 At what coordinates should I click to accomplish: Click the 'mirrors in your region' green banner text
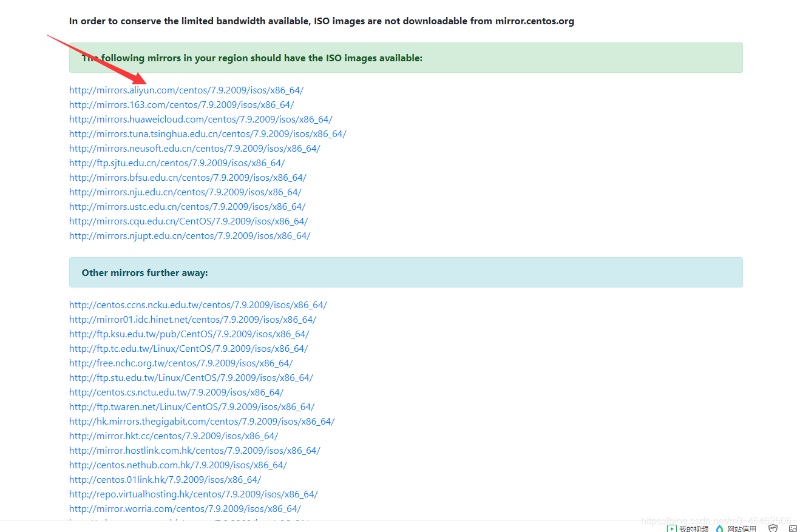(252, 58)
